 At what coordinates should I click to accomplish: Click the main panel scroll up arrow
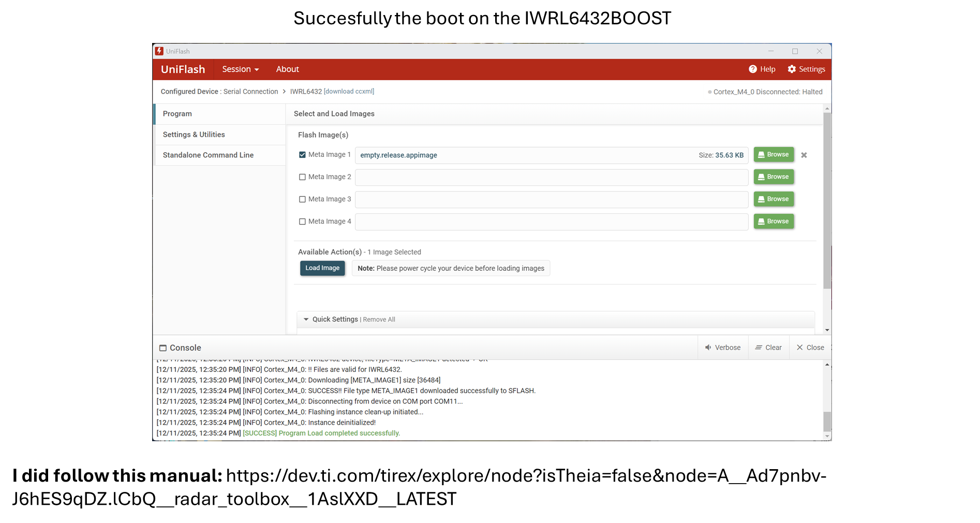click(x=827, y=109)
